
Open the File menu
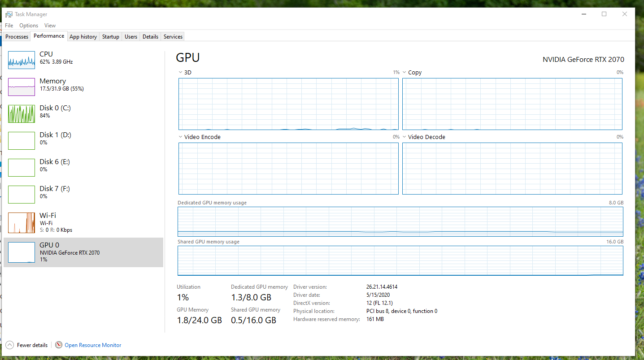click(x=9, y=26)
